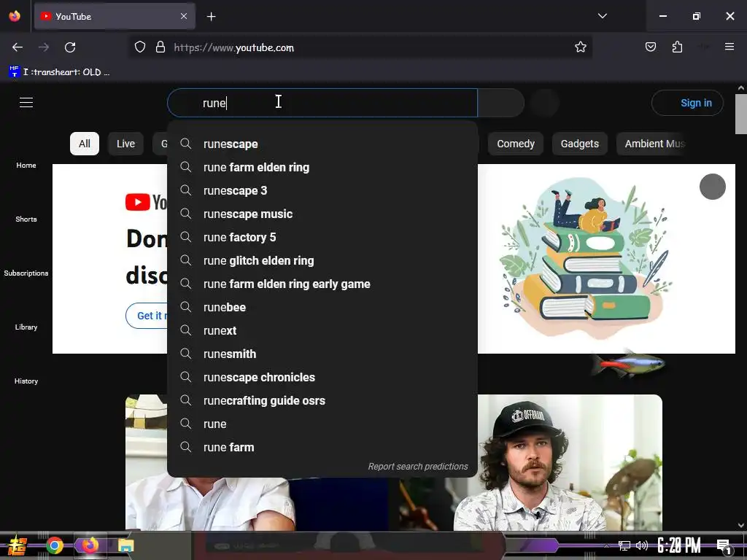Image resolution: width=747 pixels, height=560 pixels.
Task: Go back with browser back arrow
Action: [18, 47]
